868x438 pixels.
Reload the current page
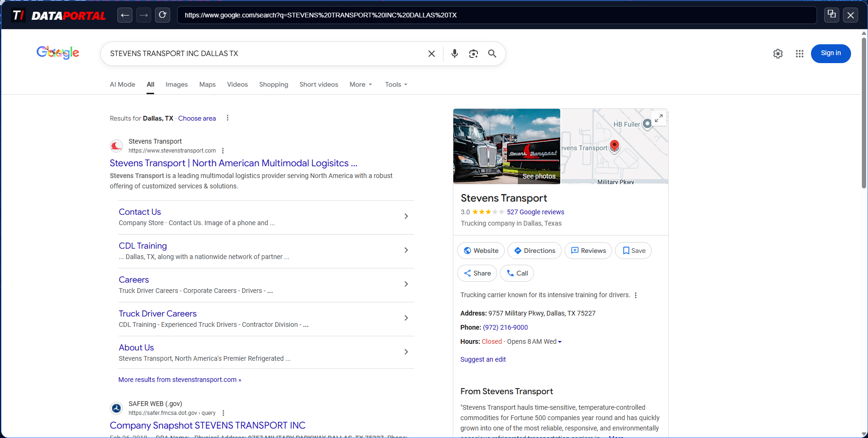(x=162, y=15)
